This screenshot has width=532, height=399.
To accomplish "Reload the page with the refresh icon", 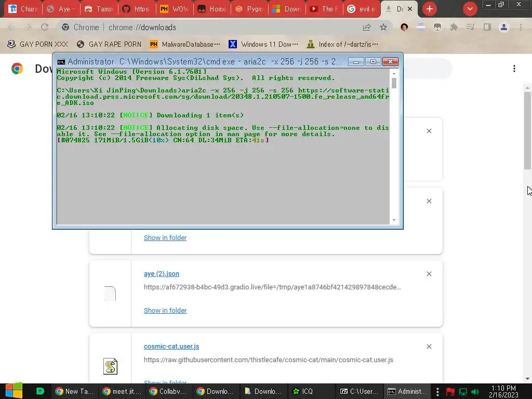I will 45,27.
